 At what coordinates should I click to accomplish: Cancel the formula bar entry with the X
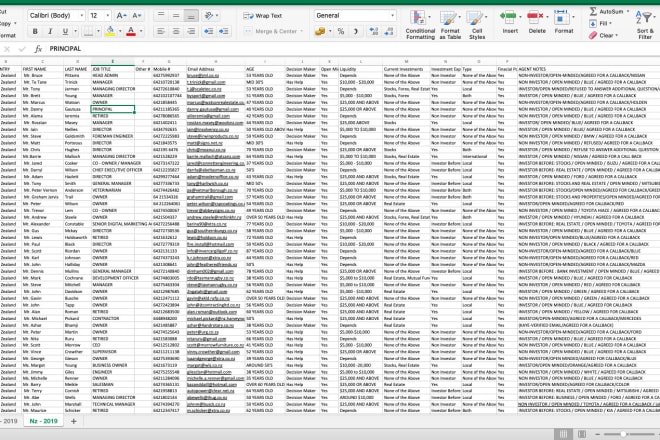click(7, 49)
